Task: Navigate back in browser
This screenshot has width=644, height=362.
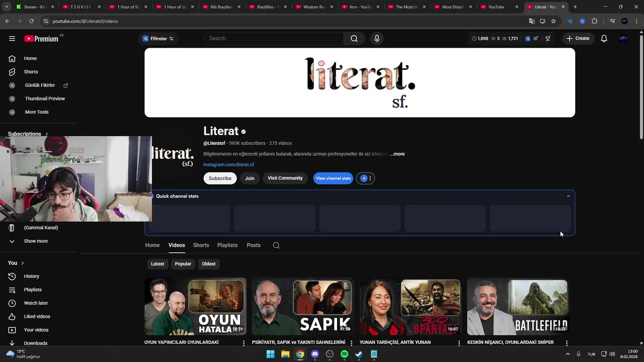Action: coord(7,21)
